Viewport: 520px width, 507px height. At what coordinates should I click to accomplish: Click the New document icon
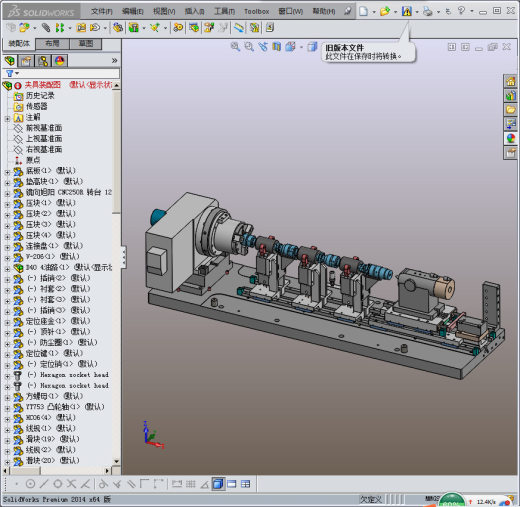(363, 11)
